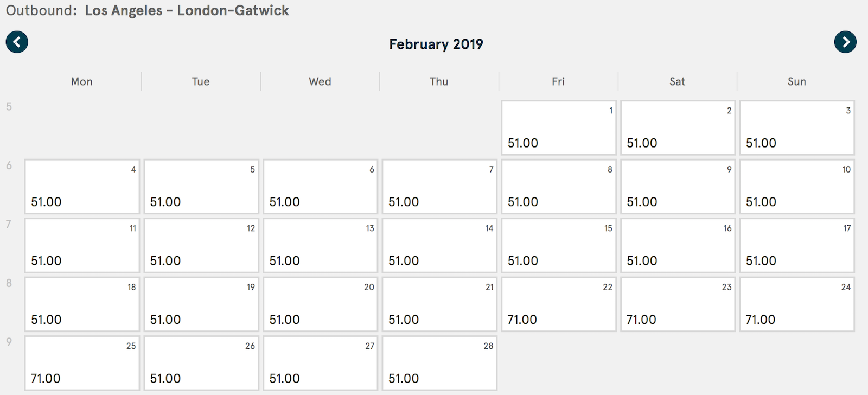Pick February 26 date cell
868x395 pixels.
point(201,363)
